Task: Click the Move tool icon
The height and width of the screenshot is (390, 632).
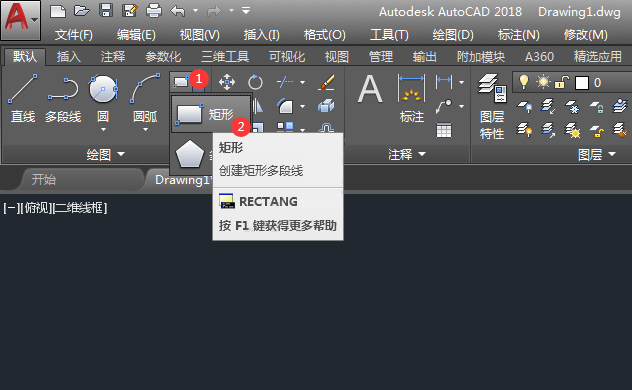Action: point(227,83)
